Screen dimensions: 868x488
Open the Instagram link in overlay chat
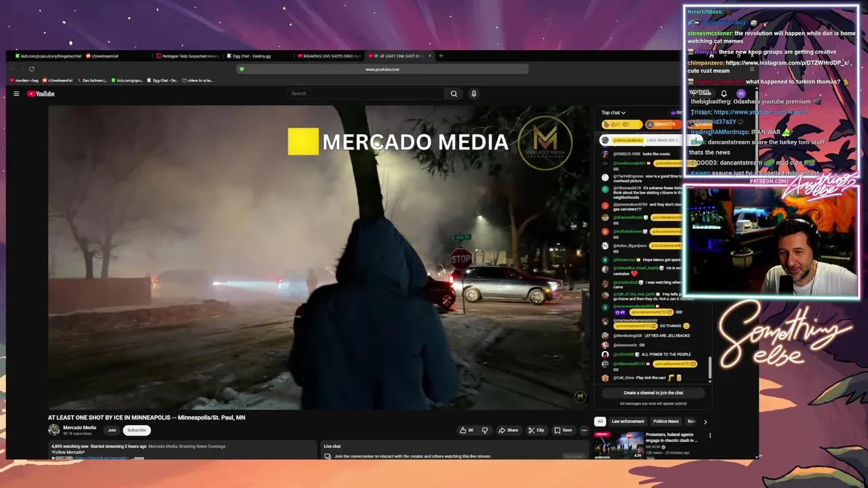tap(787, 62)
